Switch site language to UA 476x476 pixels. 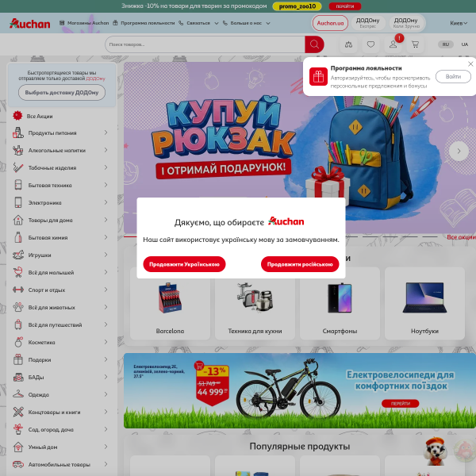click(465, 44)
